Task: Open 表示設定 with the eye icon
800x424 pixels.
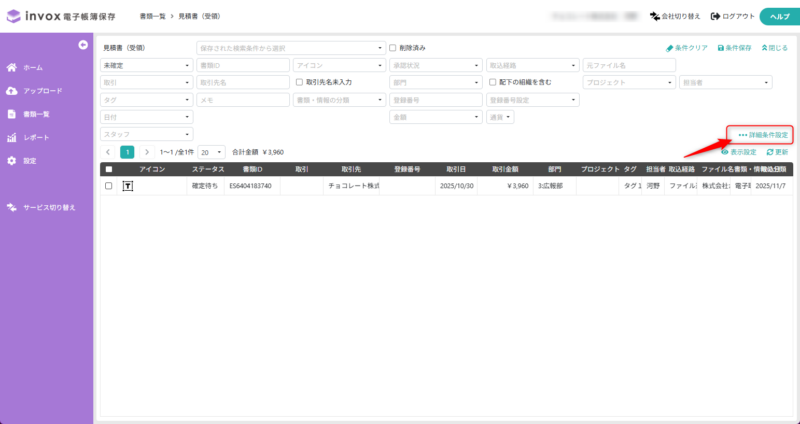Action: click(739, 152)
